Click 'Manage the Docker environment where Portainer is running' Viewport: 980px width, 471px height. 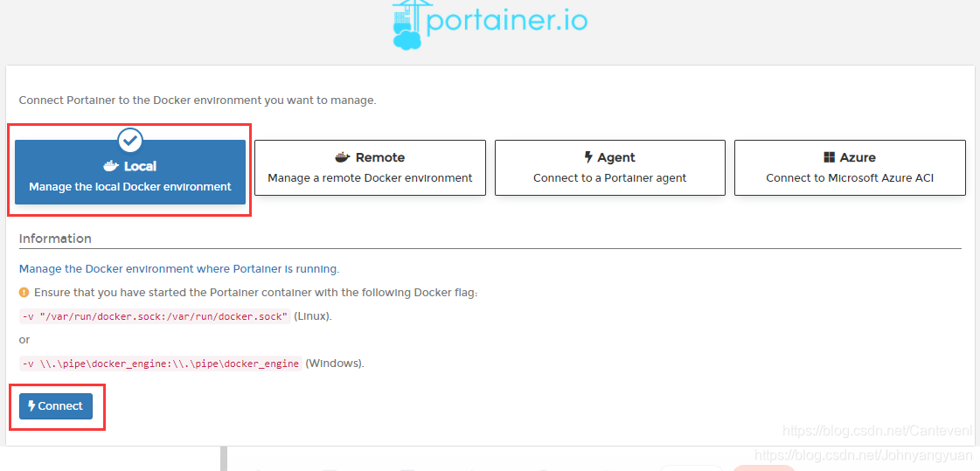click(179, 269)
